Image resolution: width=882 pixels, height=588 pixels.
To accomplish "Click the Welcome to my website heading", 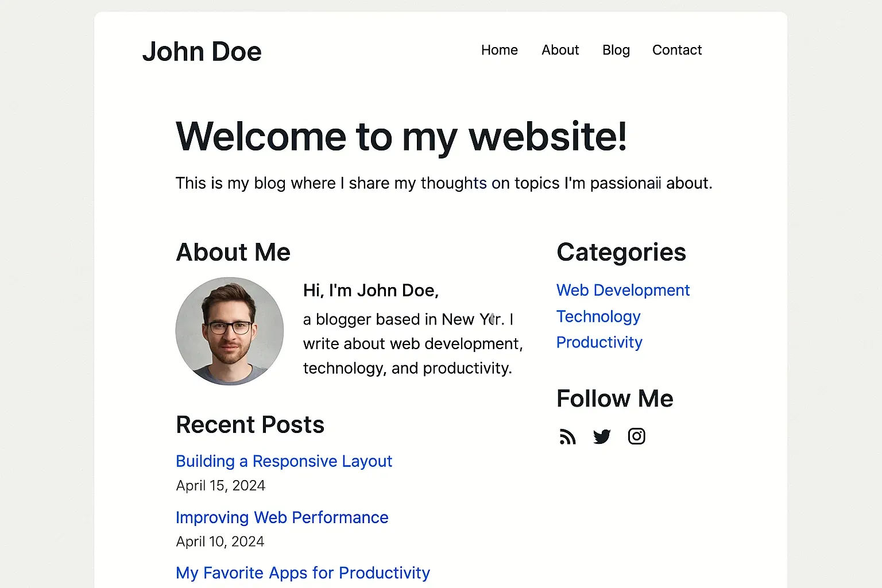I will (x=401, y=137).
